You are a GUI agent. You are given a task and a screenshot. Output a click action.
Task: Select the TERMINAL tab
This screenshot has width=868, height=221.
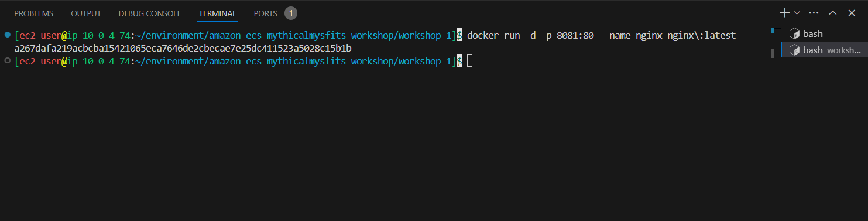(x=217, y=13)
